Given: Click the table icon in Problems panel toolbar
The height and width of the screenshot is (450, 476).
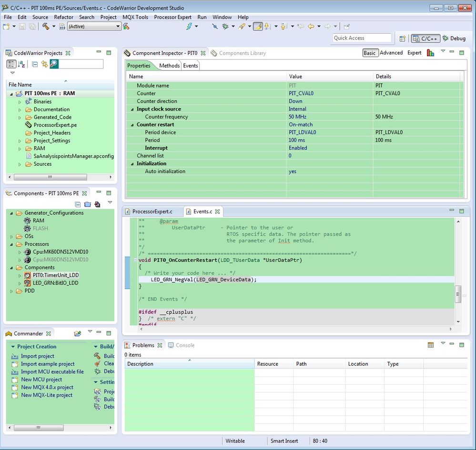Looking at the screenshot, I should pyautogui.click(x=430, y=345).
